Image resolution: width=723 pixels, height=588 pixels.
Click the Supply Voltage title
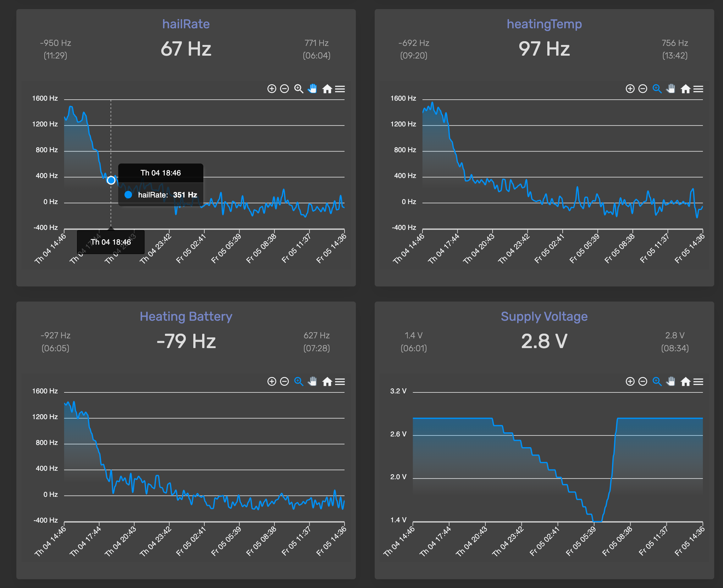[x=544, y=316]
